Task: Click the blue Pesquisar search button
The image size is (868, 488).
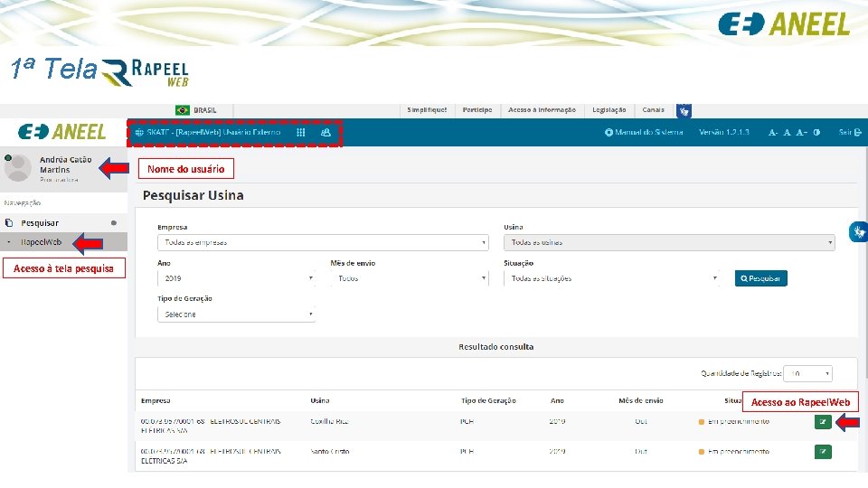Action: 761,278
